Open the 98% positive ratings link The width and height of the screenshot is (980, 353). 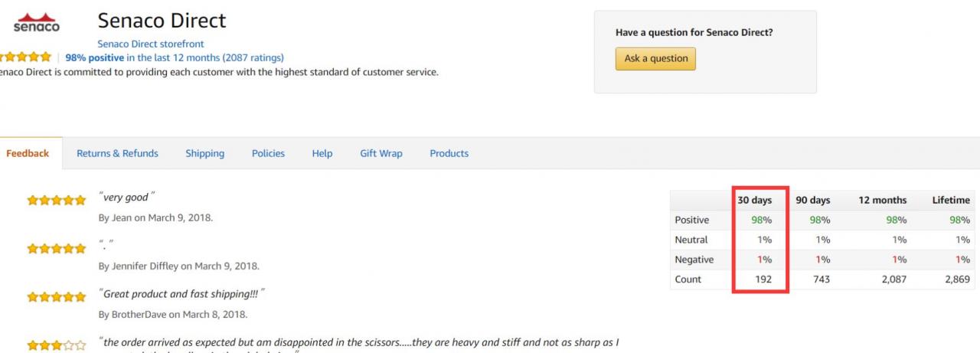pos(175,57)
